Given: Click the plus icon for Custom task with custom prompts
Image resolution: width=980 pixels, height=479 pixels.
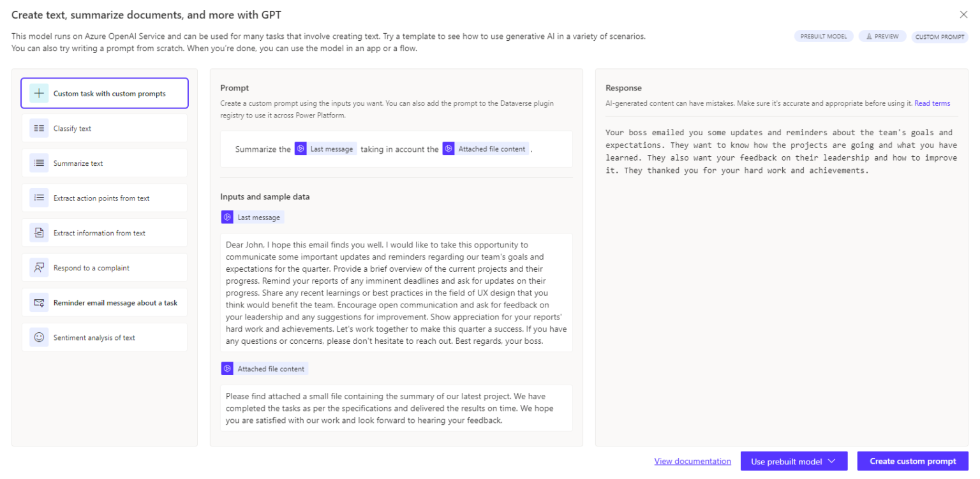Looking at the screenshot, I should tap(39, 92).
